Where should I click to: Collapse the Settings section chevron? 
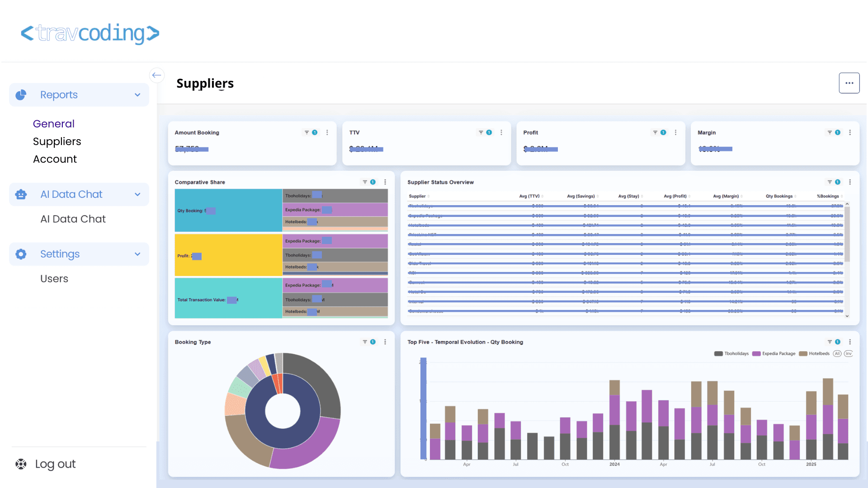(x=137, y=254)
